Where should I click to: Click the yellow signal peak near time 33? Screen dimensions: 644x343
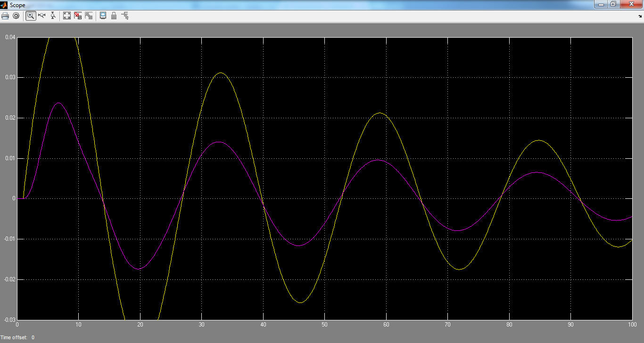pyautogui.click(x=220, y=73)
